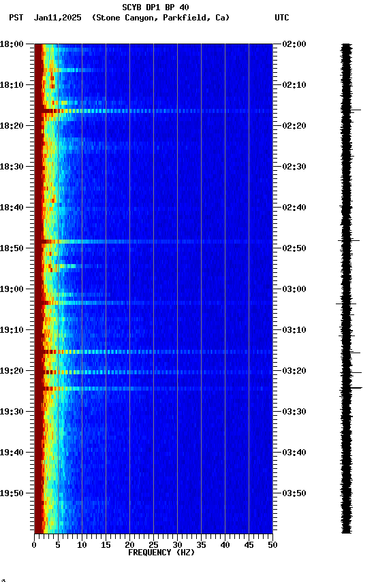Click the '20' Hz frequency axis label
This screenshot has width=376, height=588.
(x=129, y=545)
